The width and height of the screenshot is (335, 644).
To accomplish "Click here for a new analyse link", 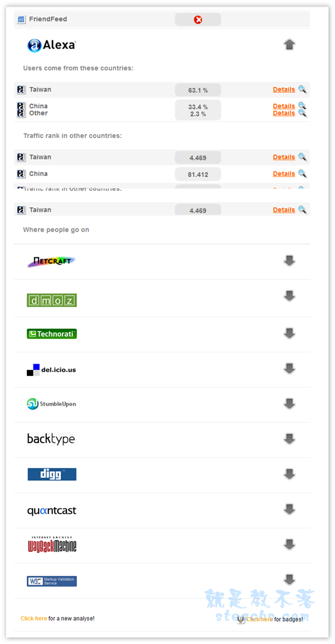I will 33,618.
